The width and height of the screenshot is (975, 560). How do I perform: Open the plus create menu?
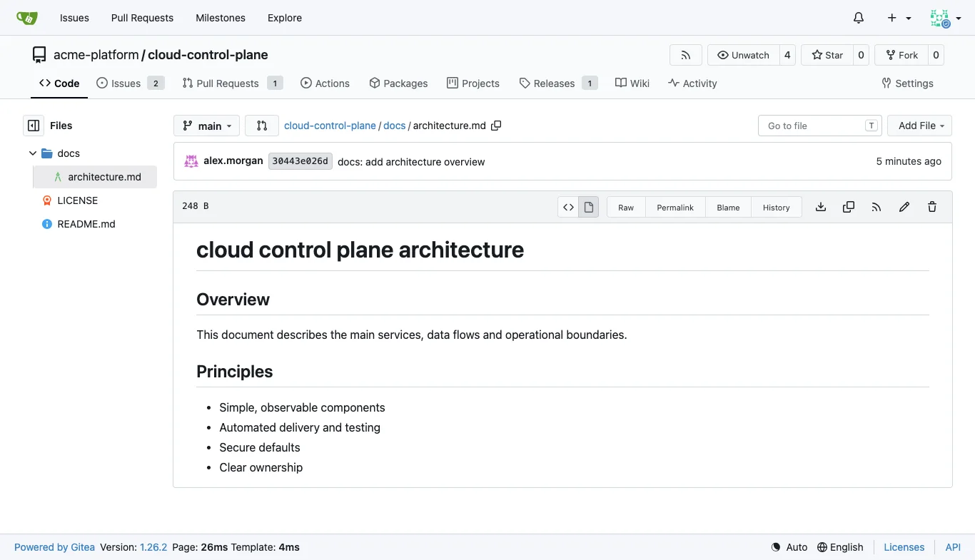899,18
